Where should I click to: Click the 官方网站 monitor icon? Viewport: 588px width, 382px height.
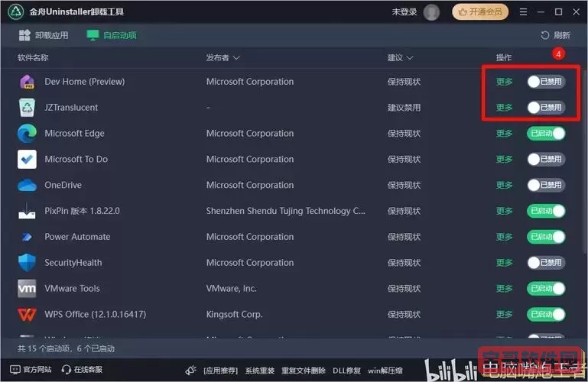pos(15,370)
